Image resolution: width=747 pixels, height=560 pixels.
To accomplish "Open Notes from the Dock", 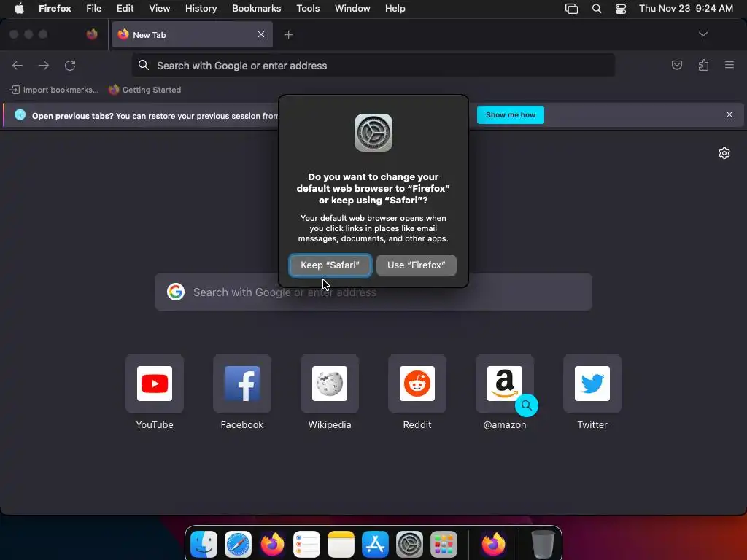I will click(341, 544).
